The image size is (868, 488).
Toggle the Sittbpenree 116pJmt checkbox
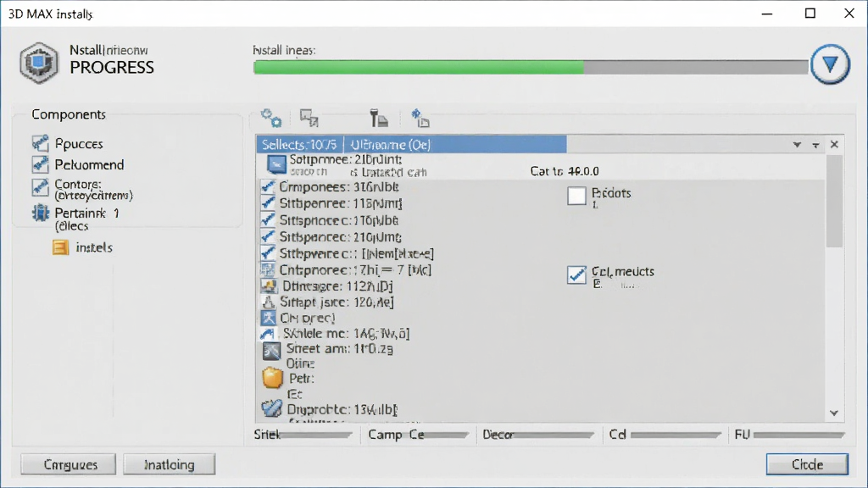click(x=268, y=203)
